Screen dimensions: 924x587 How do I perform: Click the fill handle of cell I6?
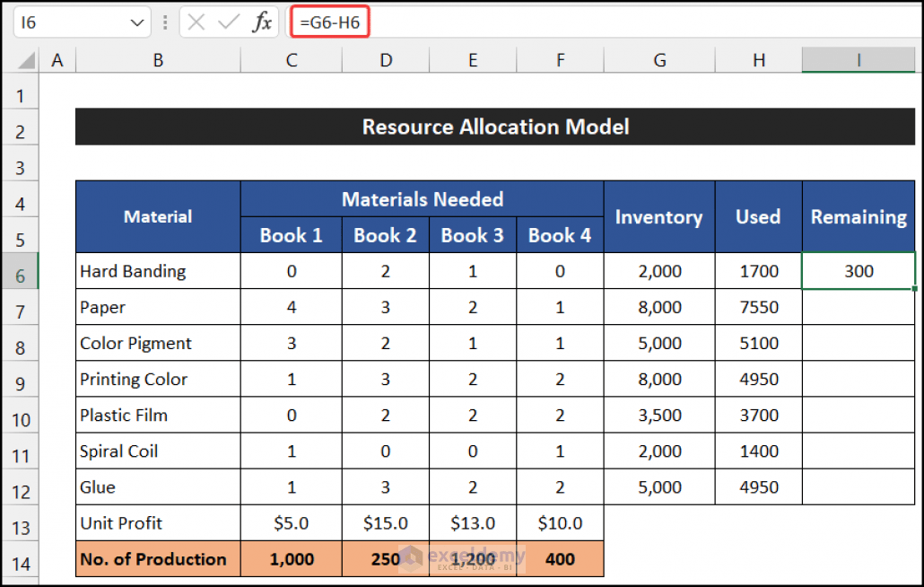pyautogui.click(x=914, y=288)
